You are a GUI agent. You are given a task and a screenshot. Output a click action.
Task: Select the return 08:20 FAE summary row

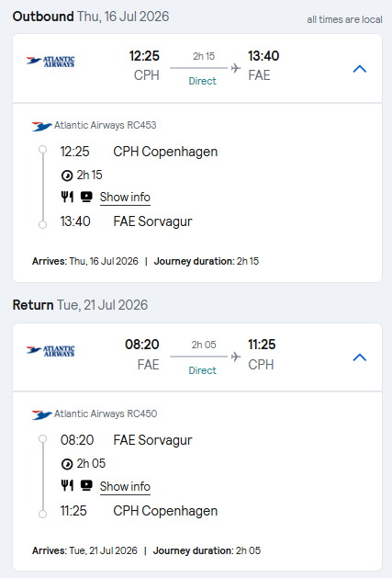click(197, 357)
